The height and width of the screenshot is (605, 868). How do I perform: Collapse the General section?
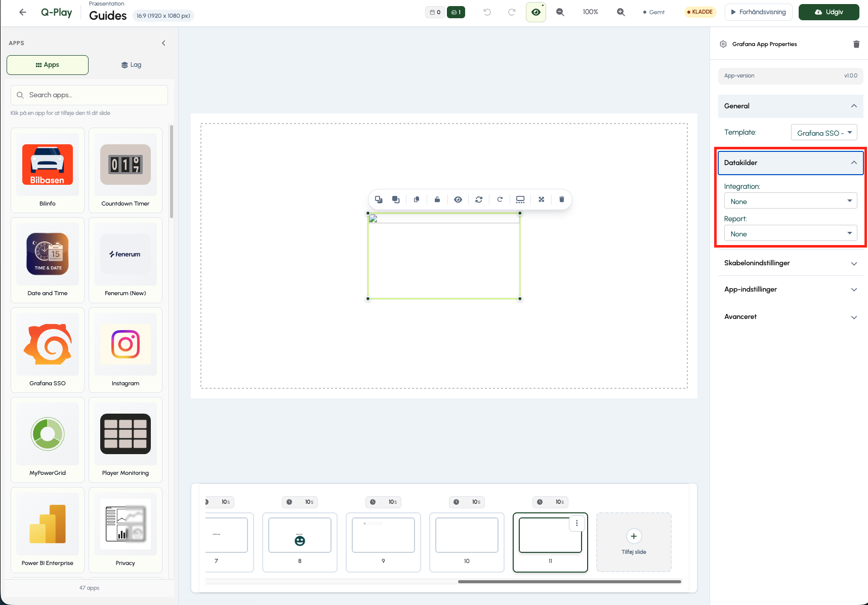pyautogui.click(x=791, y=106)
